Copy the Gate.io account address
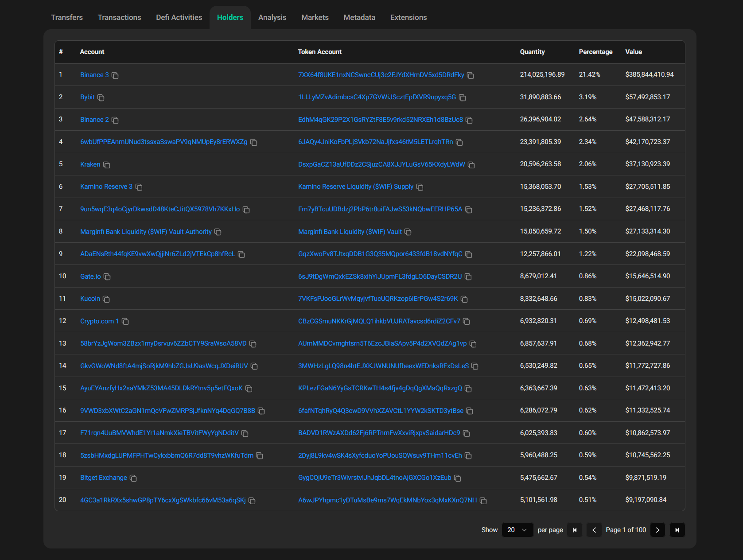The width and height of the screenshot is (743, 560). (x=107, y=277)
